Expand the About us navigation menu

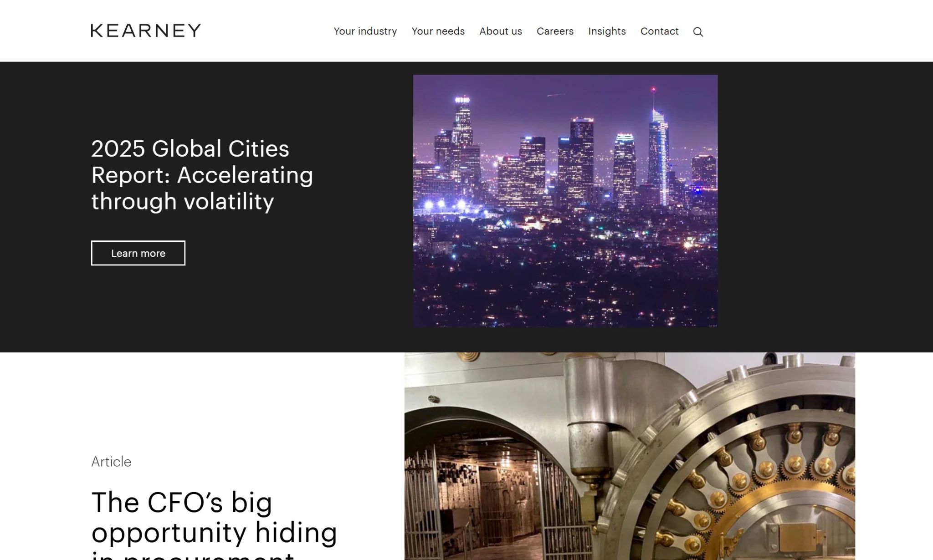(x=501, y=31)
